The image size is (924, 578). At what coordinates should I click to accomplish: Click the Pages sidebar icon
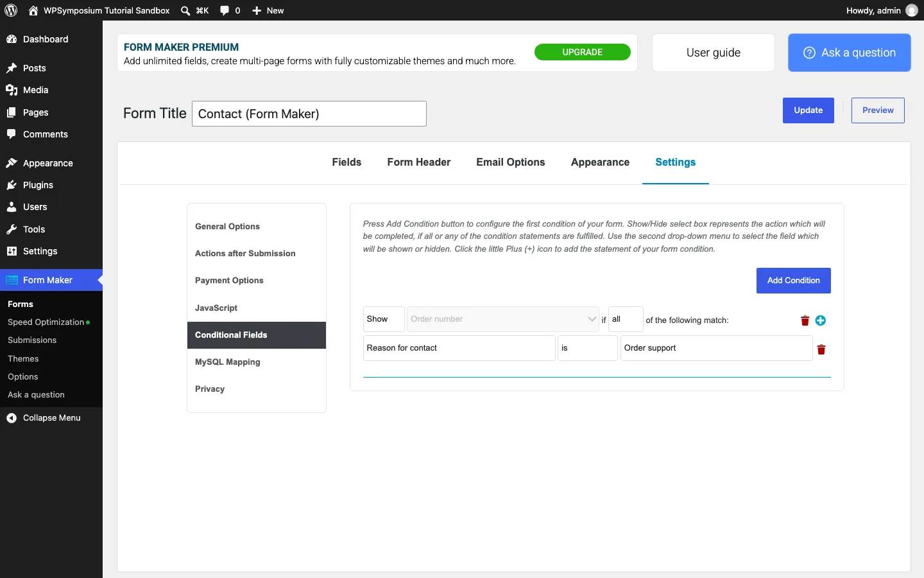coord(12,112)
